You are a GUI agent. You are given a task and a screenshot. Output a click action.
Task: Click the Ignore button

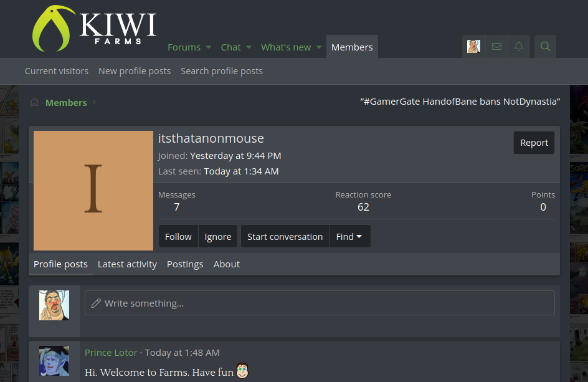pos(218,236)
